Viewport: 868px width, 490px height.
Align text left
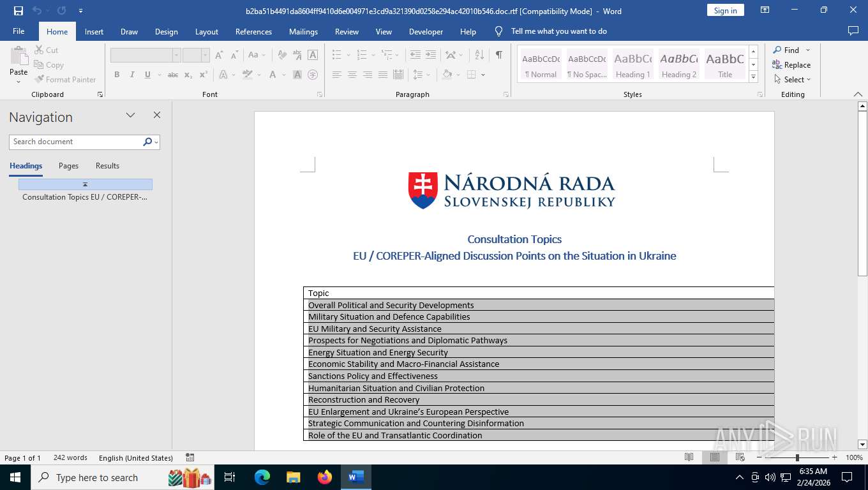337,75
